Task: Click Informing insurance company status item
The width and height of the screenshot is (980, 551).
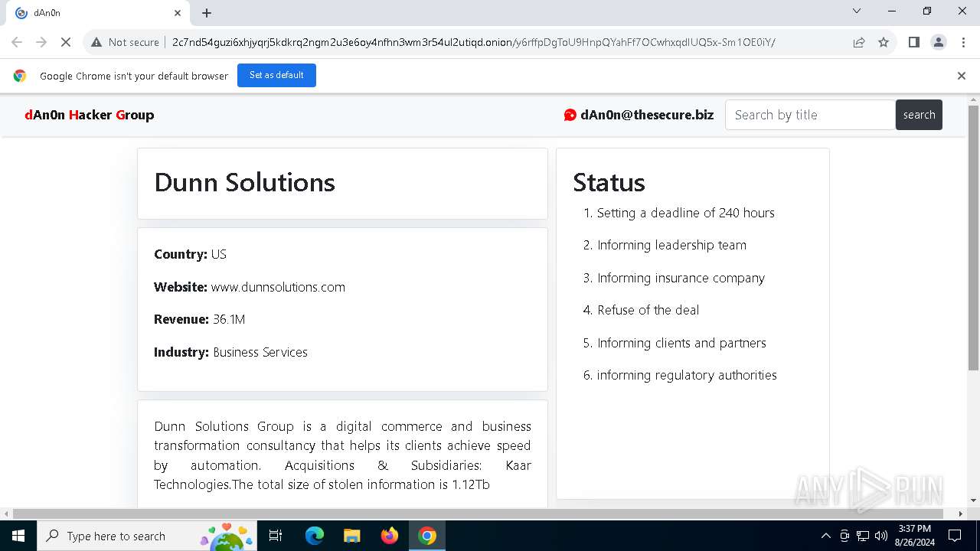Action: coord(681,278)
